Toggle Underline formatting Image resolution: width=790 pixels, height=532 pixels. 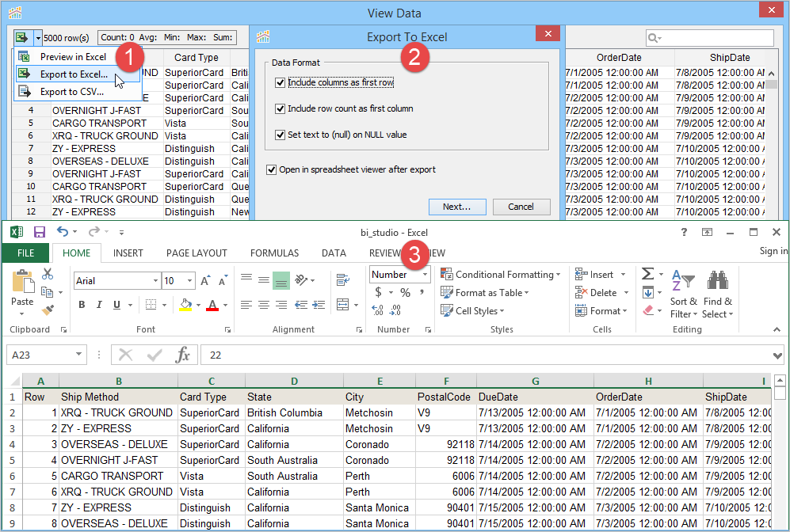click(117, 305)
